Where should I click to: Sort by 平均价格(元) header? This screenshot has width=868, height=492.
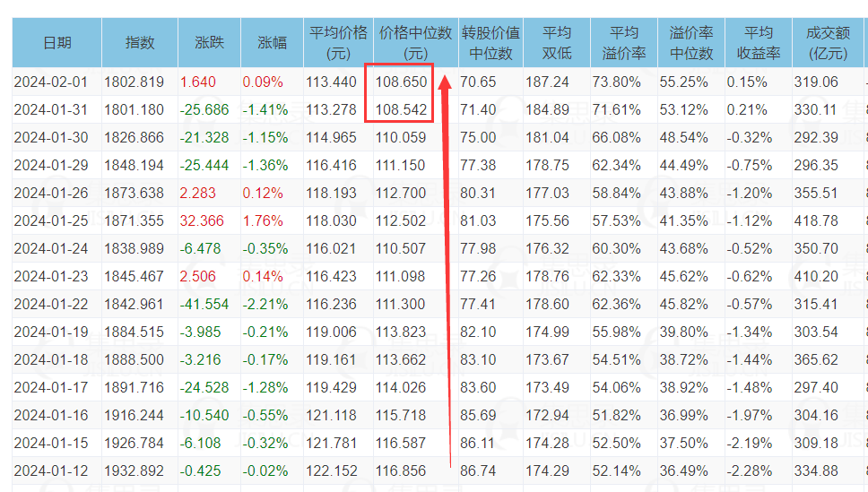click(x=338, y=43)
